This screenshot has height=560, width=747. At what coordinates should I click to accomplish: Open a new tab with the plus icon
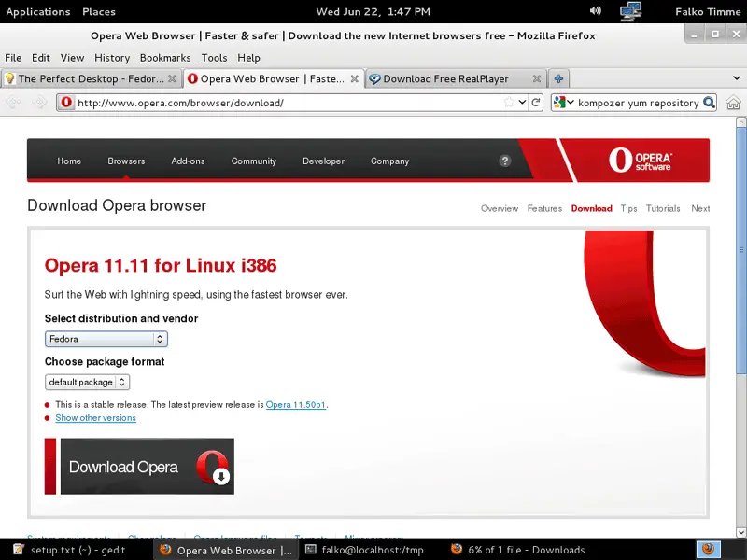pos(558,78)
